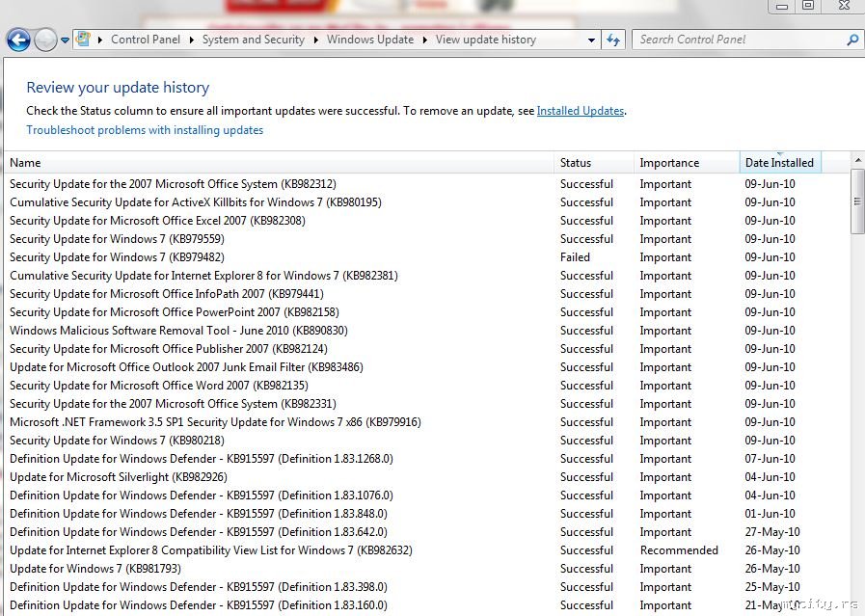This screenshot has height=616, width=865.
Task: Sort list by Name column header
Action: pyautogui.click(x=279, y=163)
